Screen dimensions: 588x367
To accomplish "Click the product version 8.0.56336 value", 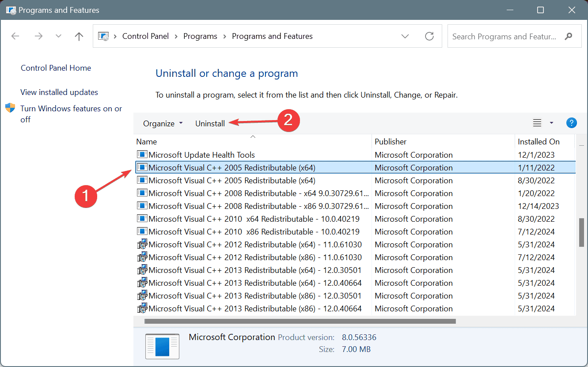I will (x=359, y=338).
